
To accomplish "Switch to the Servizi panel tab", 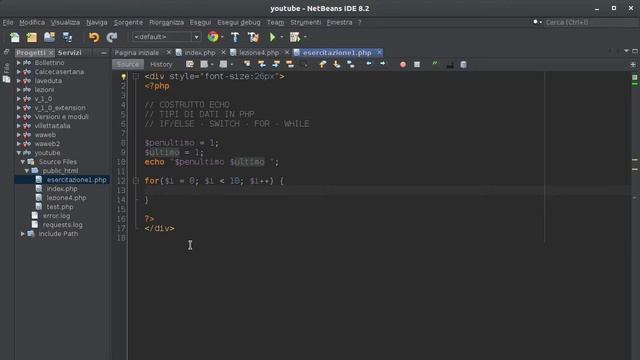I will coord(70,53).
